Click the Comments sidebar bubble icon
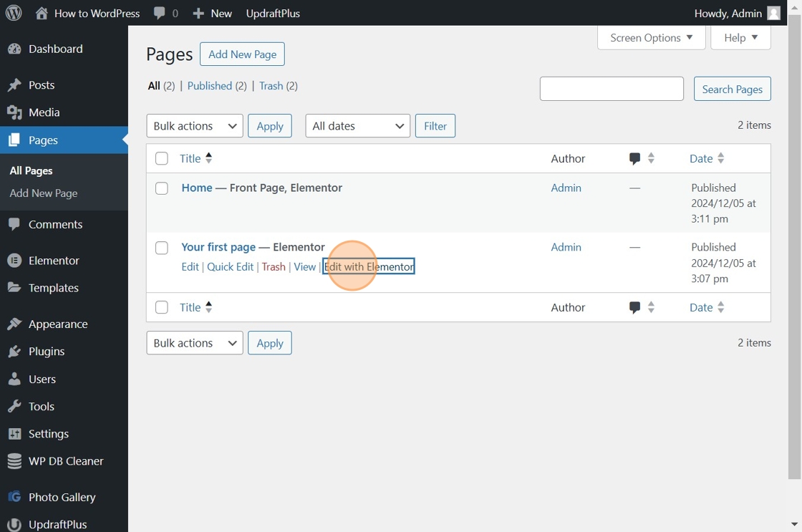This screenshot has height=532, width=802. [14, 225]
